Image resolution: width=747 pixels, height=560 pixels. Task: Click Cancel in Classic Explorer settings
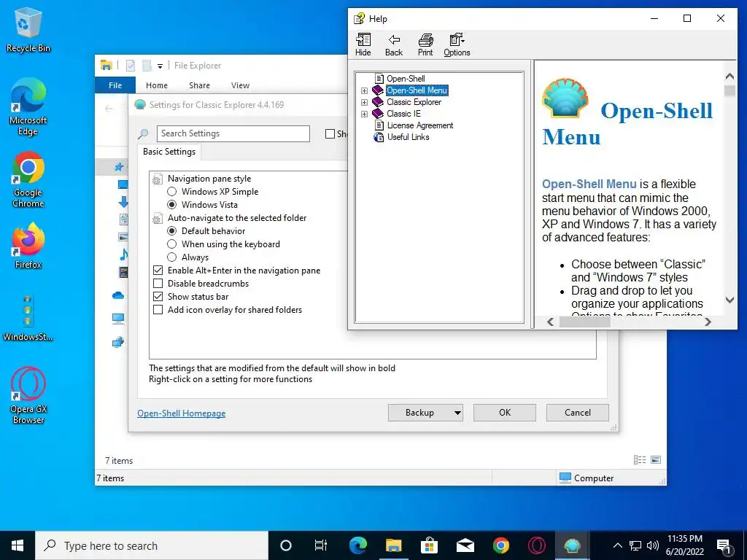coord(578,413)
